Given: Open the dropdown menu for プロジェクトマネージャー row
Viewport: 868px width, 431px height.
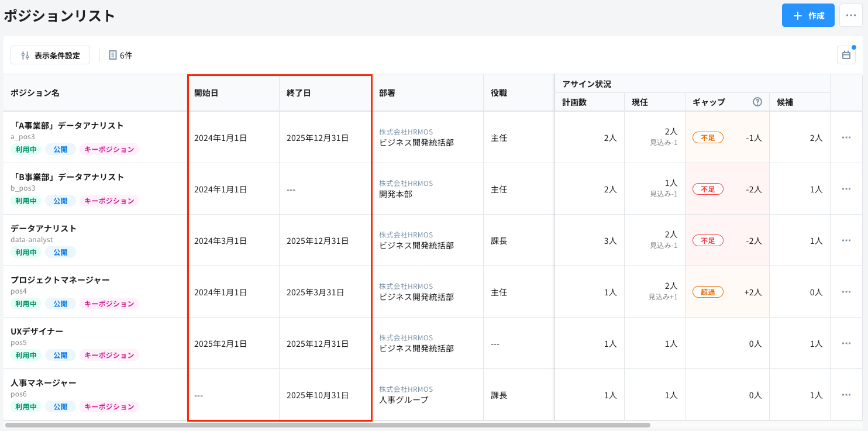Looking at the screenshot, I should [846, 291].
